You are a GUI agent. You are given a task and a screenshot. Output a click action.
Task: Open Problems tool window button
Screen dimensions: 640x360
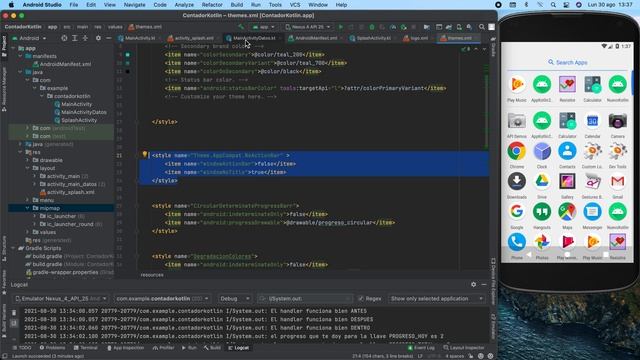point(52,348)
